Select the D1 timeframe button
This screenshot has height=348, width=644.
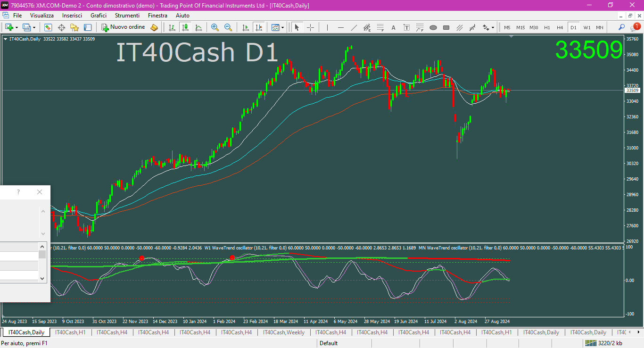tap(573, 27)
